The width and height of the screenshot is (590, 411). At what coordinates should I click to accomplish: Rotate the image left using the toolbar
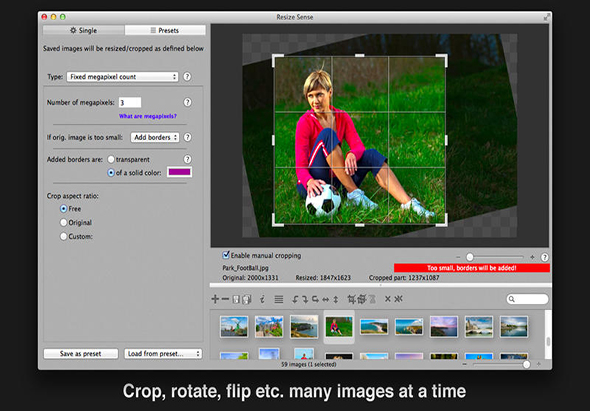point(295,299)
